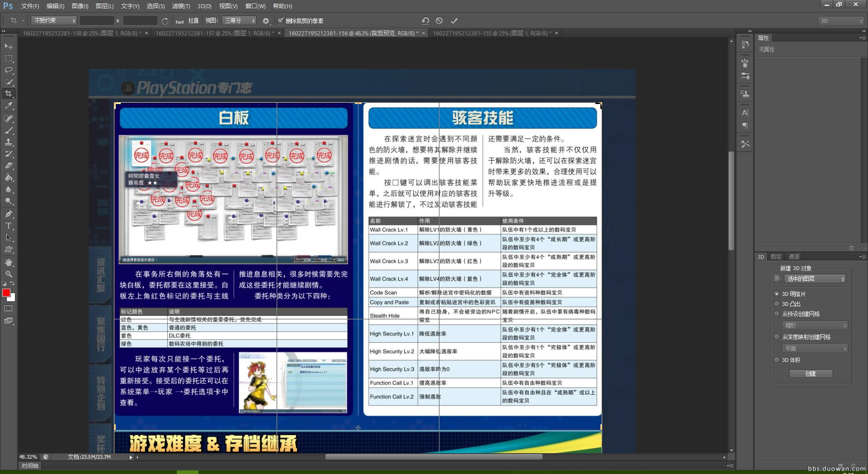
Task: Switch to the 160227195212381-157 document tab
Action: [215, 33]
